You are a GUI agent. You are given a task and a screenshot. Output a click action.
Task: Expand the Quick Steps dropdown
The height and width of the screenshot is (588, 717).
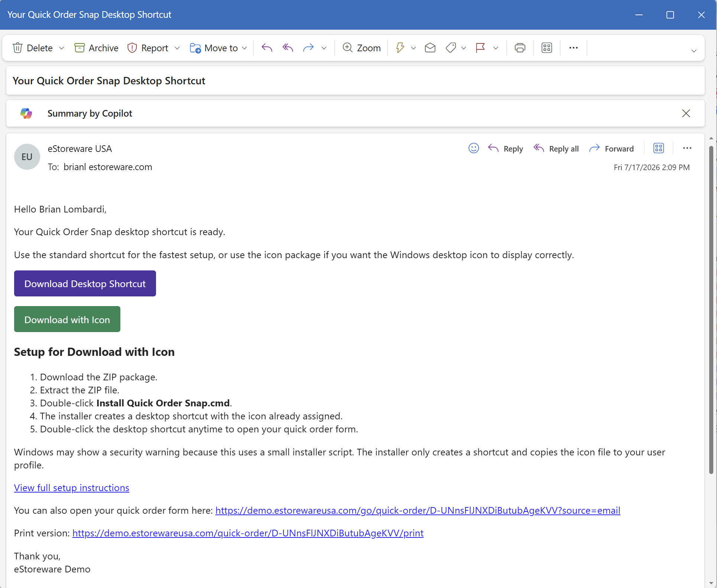click(x=413, y=48)
